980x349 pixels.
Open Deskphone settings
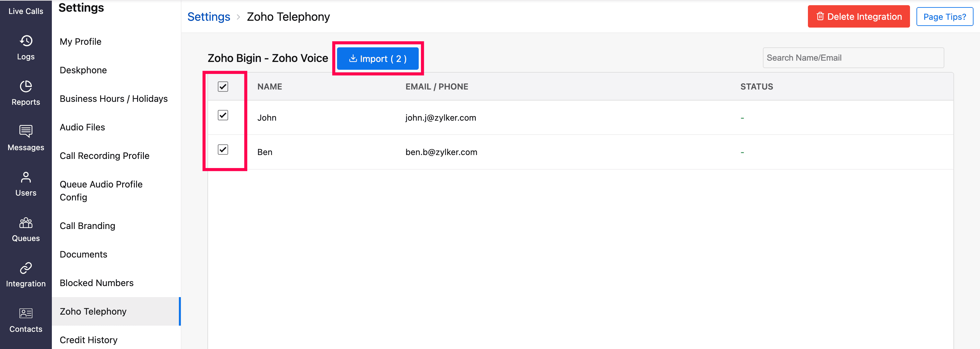click(83, 70)
